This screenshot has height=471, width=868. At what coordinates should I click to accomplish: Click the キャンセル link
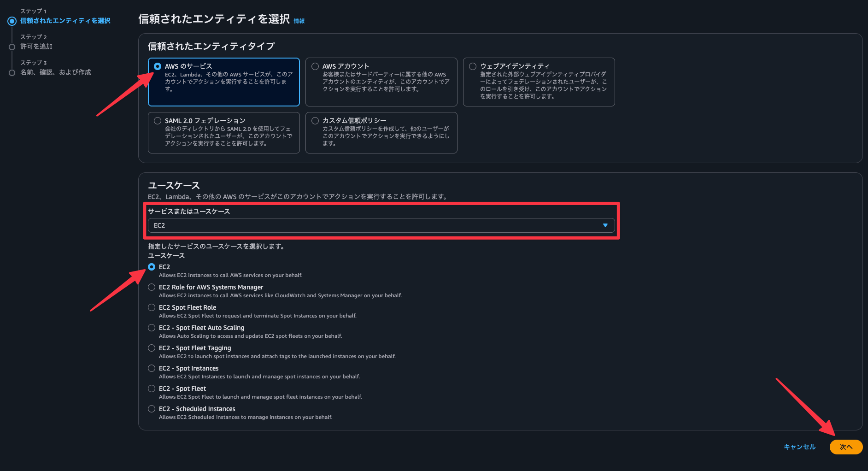pyautogui.click(x=799, y=447)
